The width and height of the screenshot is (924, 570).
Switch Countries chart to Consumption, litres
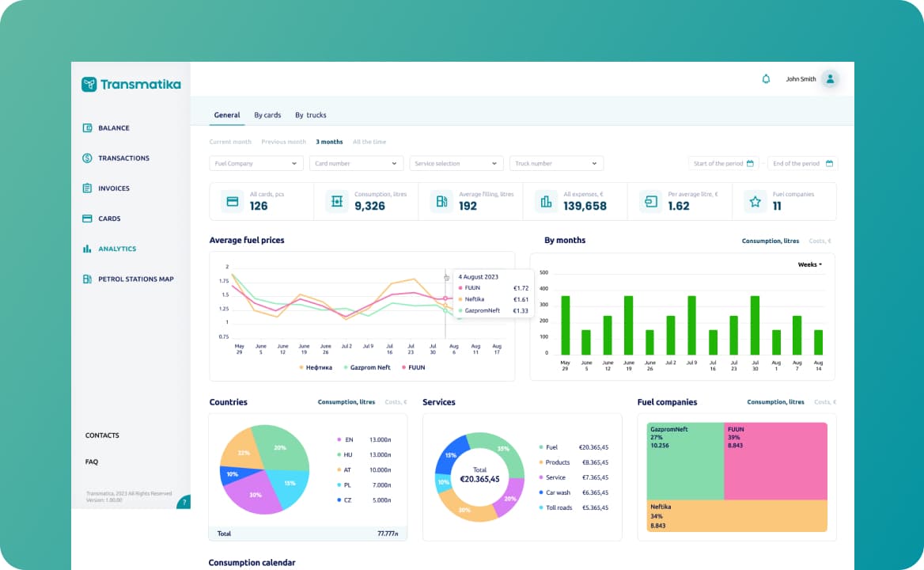[346, 402]
